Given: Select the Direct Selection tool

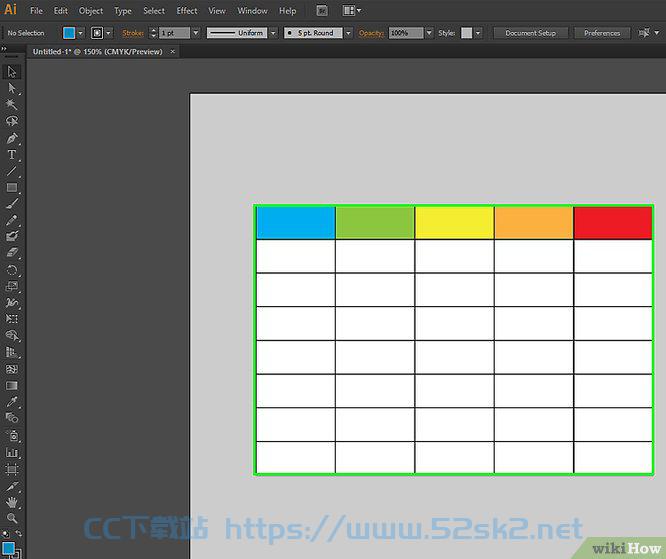Looking at the screenshot, I should [11, 88].
